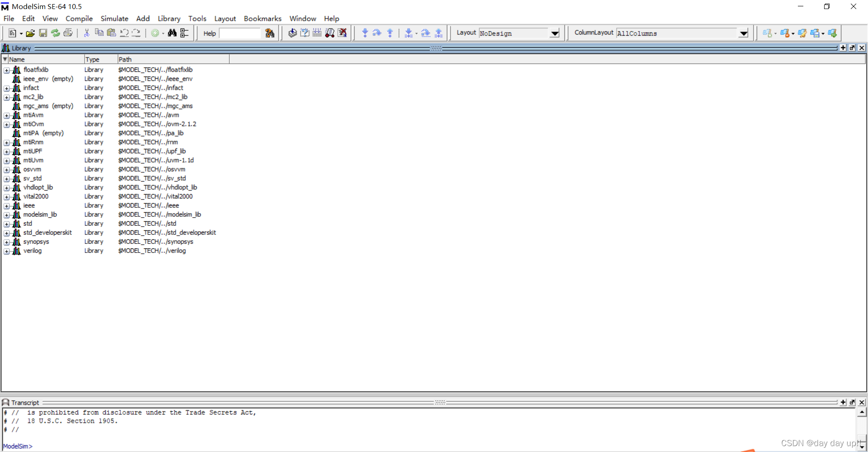Viewport: 868px width, 452px height.
Task: Sort by the Name column header
Action: click(x=46, y=59)
